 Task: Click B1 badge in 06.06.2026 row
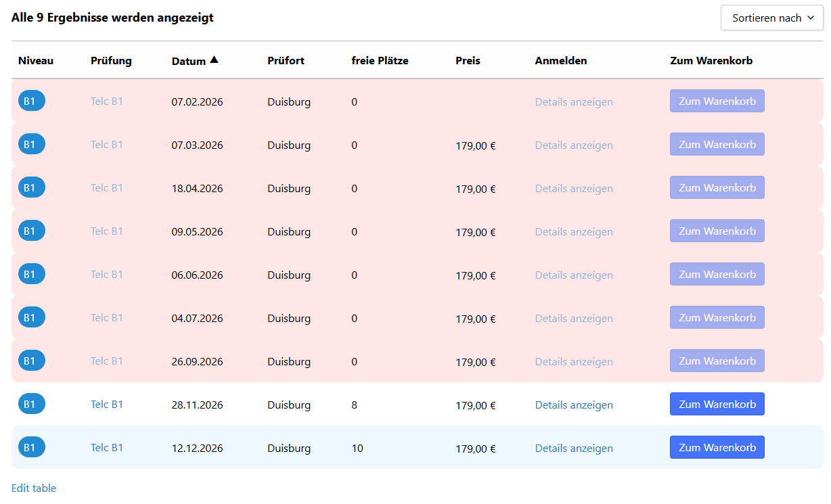(32, 274)
